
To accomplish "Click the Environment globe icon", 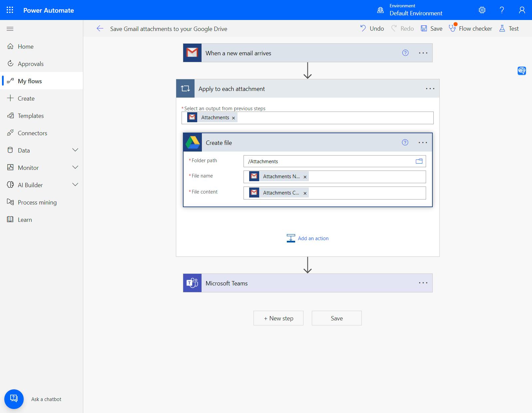I will [380, 10].
